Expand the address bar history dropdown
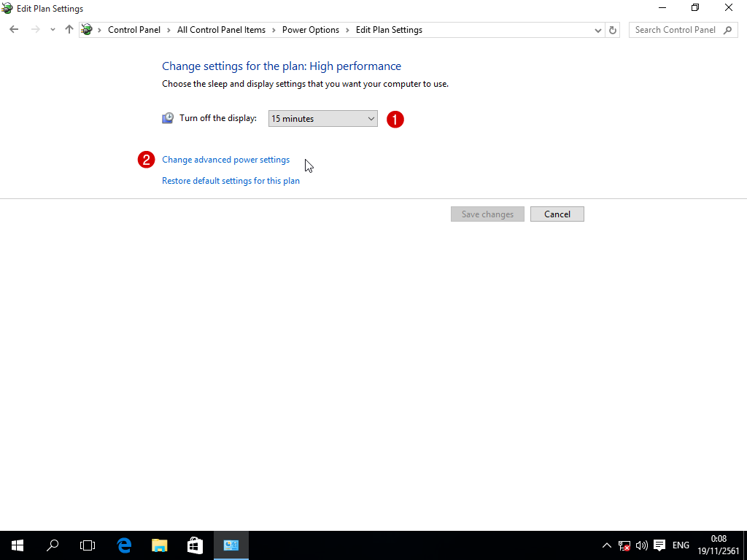The height and width of the screenshot is (560, 747). point(598,30)
